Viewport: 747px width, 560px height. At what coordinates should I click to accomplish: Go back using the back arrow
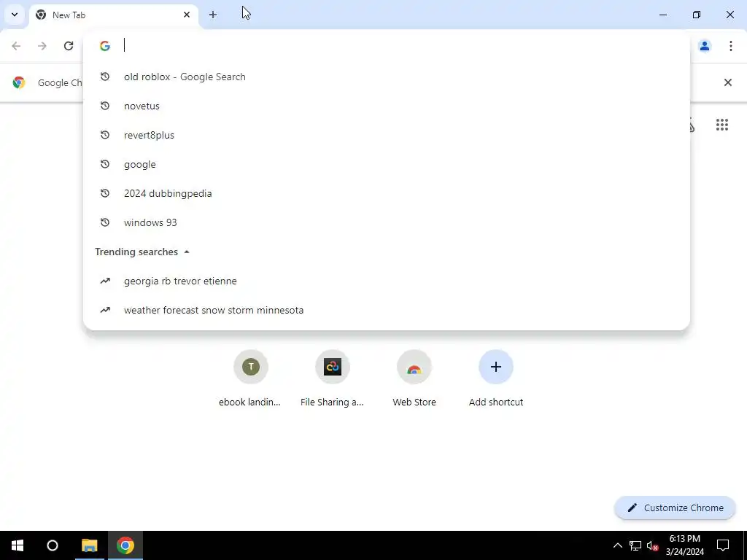coord(16,46)
